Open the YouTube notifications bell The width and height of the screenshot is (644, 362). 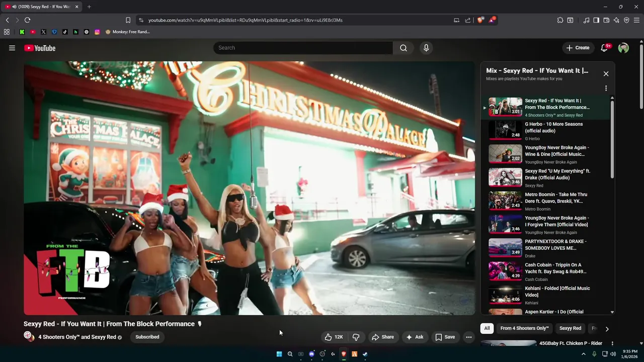(x=605, y=48)
